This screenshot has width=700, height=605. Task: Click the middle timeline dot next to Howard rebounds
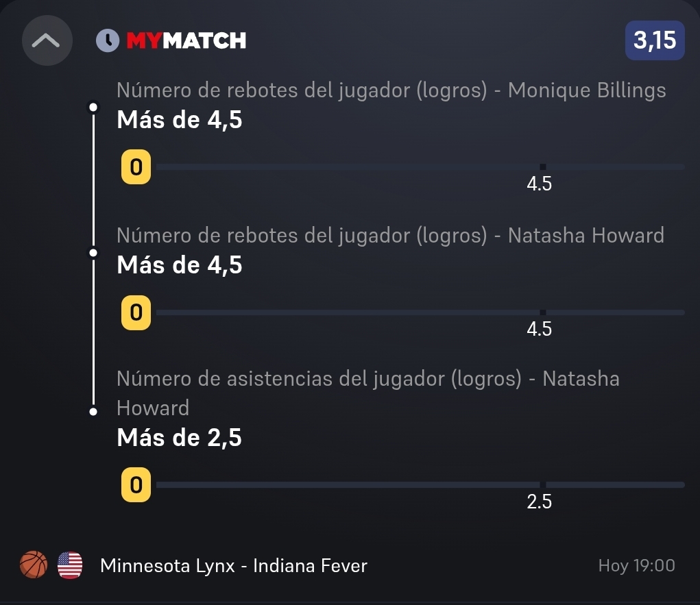click(x=93, y=253)
